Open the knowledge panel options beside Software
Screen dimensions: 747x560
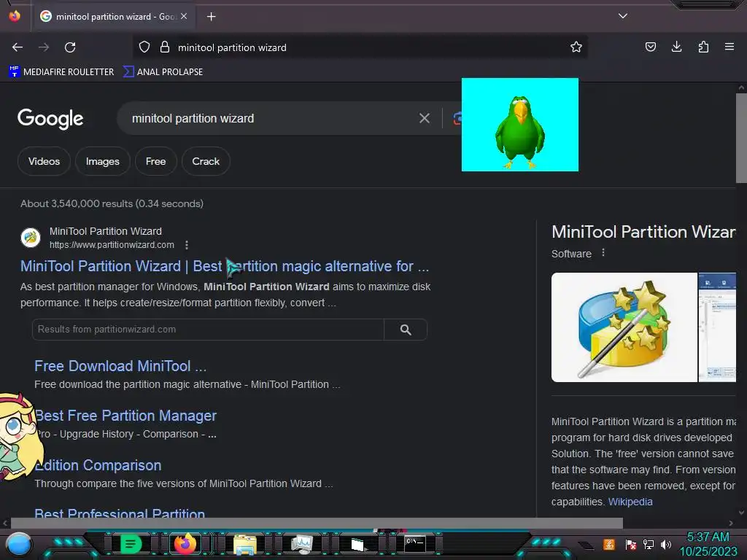click(603, 253)
